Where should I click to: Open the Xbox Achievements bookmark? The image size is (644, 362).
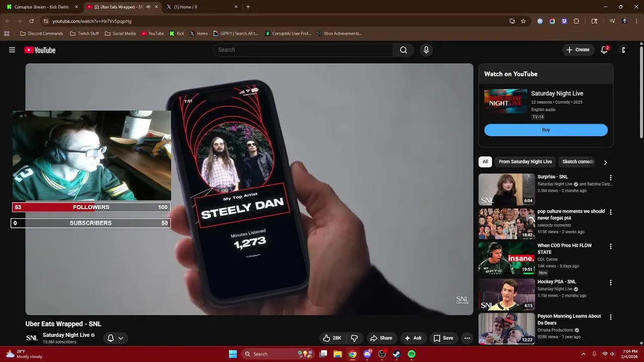click(x=339, y=34)
